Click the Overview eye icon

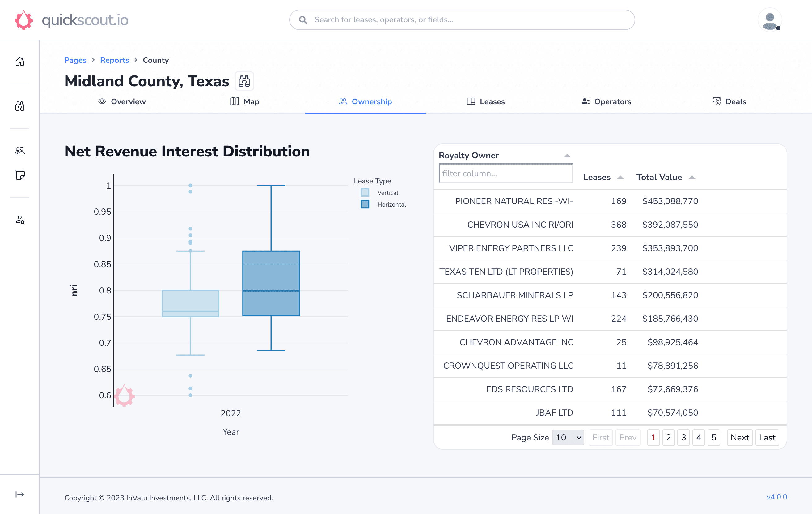coord(102,101)
